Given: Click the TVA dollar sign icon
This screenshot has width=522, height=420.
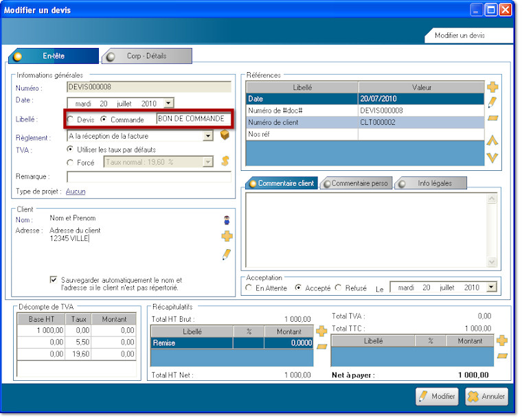Looking at the screenshot, I should pyautogui.click(x=224, y=161).
